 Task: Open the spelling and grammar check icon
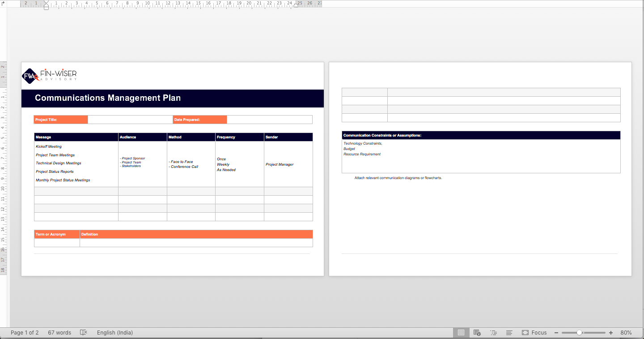pos(83,333)
